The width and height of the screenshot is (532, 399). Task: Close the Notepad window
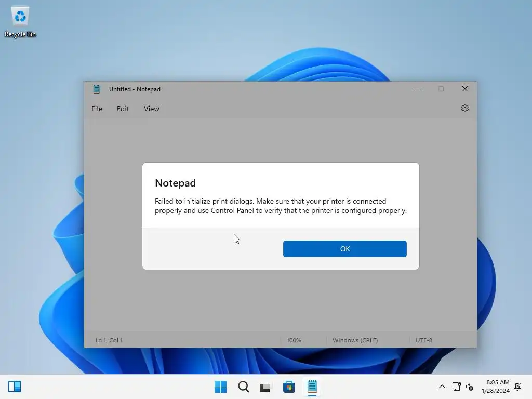tap(465, 89)
